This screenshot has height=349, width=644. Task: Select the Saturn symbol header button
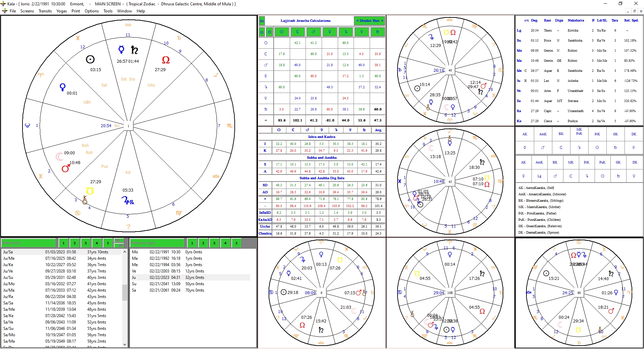pos(378,32)
